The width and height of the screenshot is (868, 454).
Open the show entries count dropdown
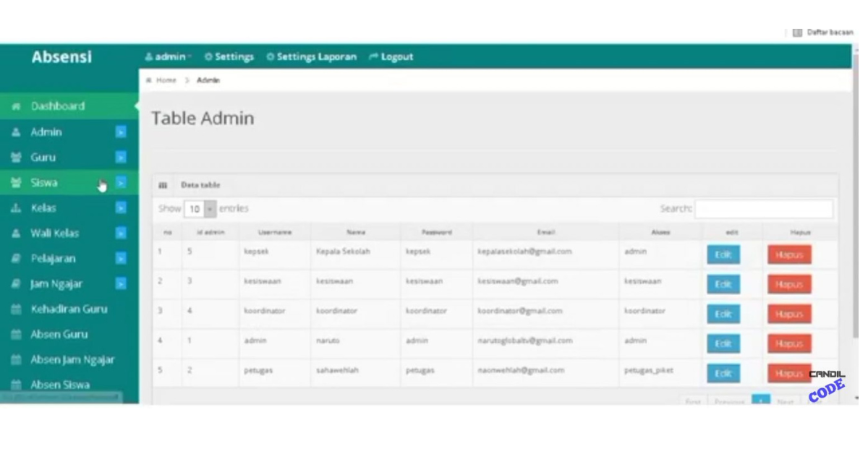[x=200, y=209]
